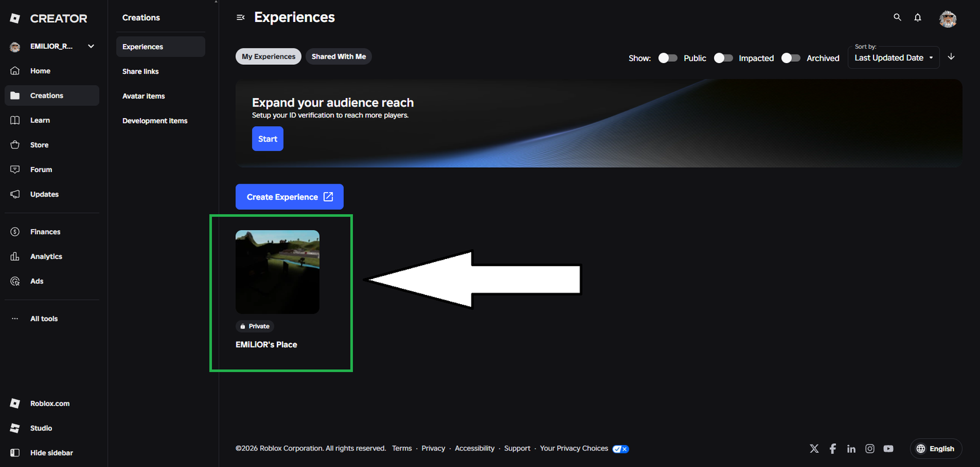Open Roblox X (Twitter) page
Screen dimensions: 980x467
(814, 449)
